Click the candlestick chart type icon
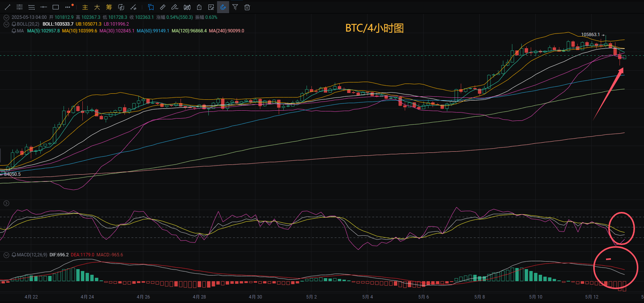Viewport: 644px width, 303px height. 187,7
